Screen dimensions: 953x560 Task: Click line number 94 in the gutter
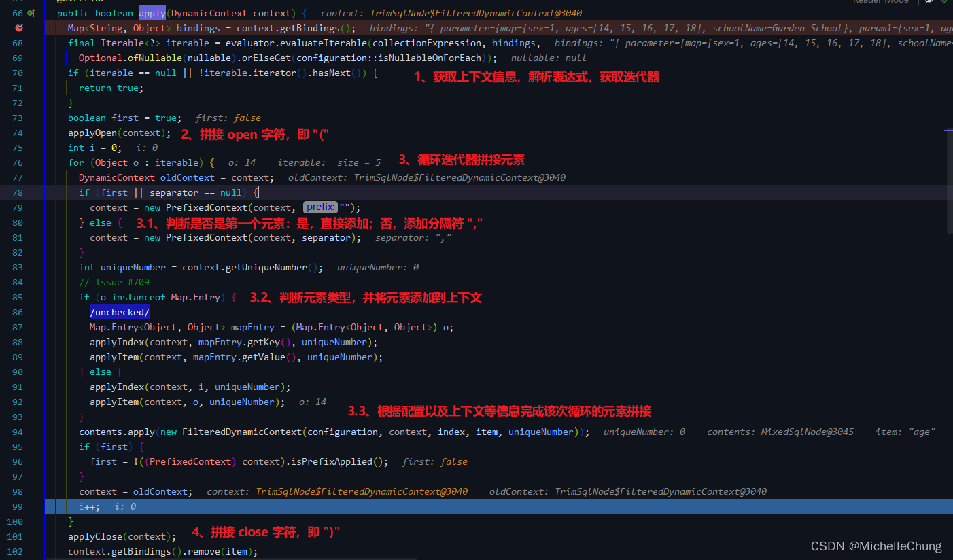click(17, 432)
